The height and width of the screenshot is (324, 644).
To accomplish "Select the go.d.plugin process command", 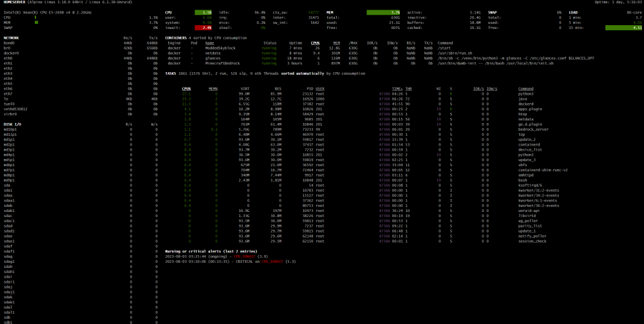I will tap(530, 124).
